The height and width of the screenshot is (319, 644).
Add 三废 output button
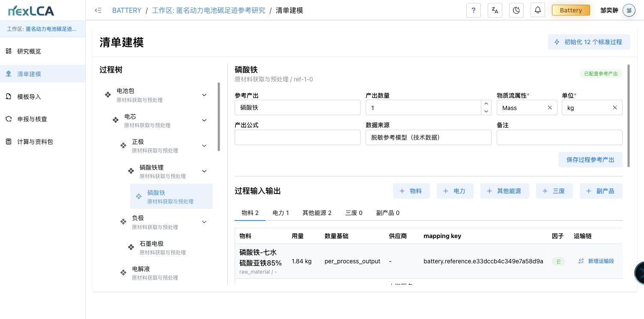pyautogui.click(x=555, y=191)
